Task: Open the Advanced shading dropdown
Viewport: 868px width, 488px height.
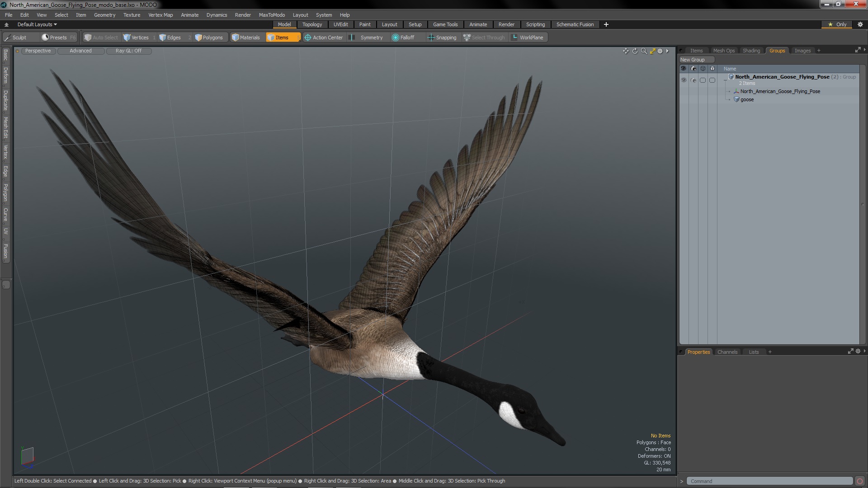Action: (x=80, y=51)
